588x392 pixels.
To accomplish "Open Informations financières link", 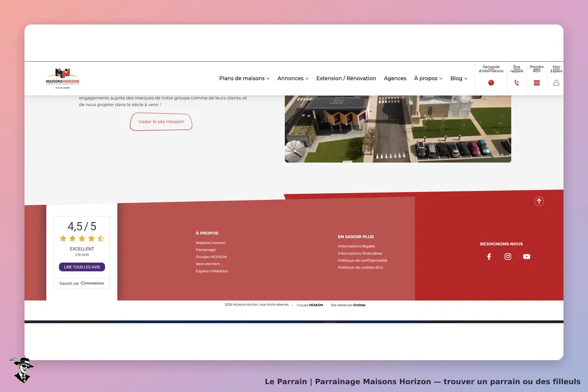I will click(x=360, y=253).
